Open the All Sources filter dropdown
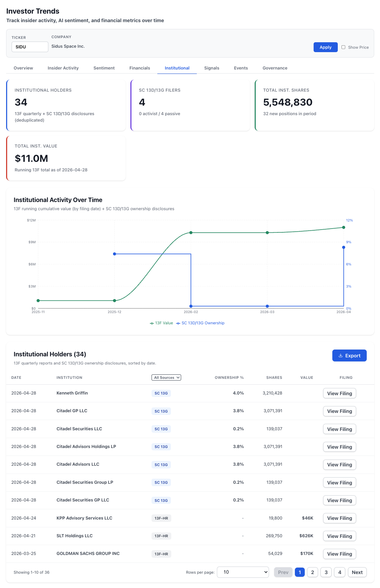 point(166,377)
